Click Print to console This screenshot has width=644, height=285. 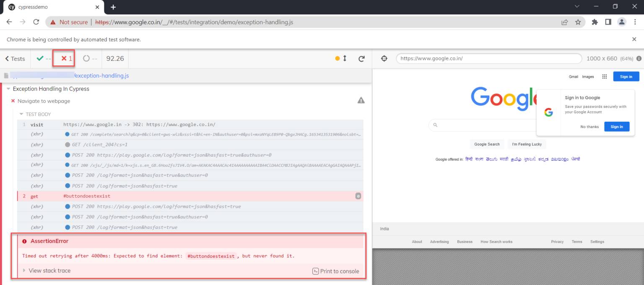point(335,271)
